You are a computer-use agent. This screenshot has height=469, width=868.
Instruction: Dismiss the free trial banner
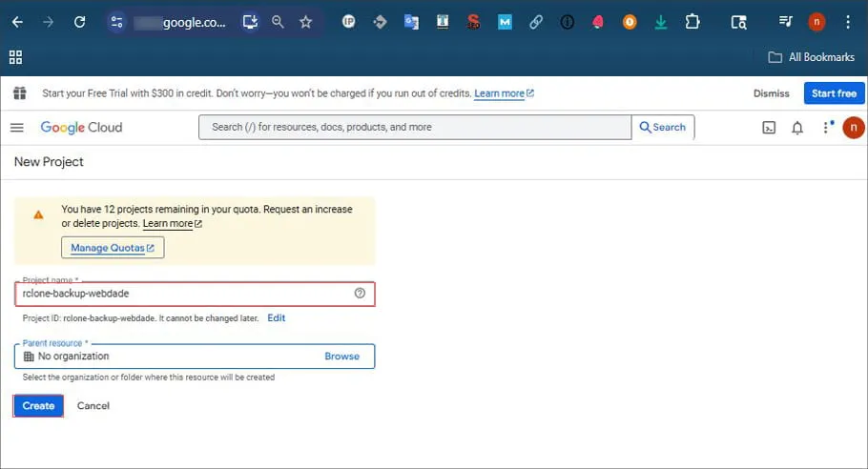coord(771,93)
